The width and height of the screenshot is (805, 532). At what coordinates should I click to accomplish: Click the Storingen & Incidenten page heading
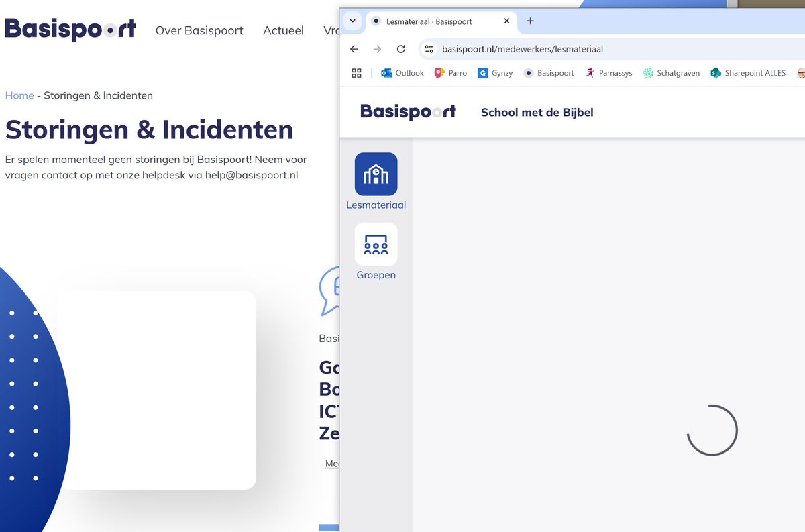(x=149, y=129)
